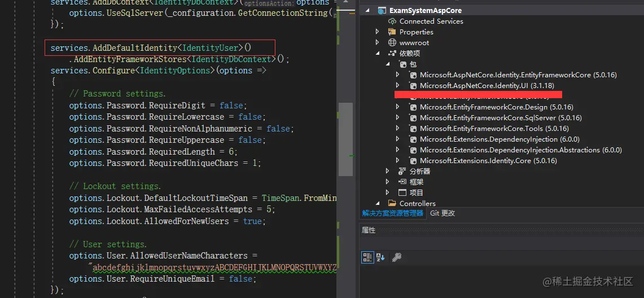644x298 pixels.
Task: Click the 分析器 analyzers icon
Action: point(402,171)
